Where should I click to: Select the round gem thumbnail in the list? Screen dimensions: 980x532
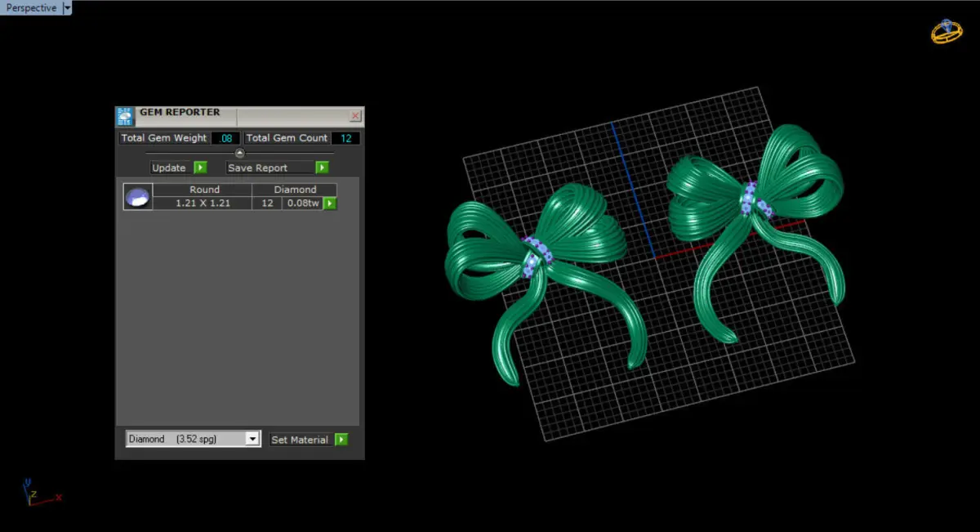(137, 197)
